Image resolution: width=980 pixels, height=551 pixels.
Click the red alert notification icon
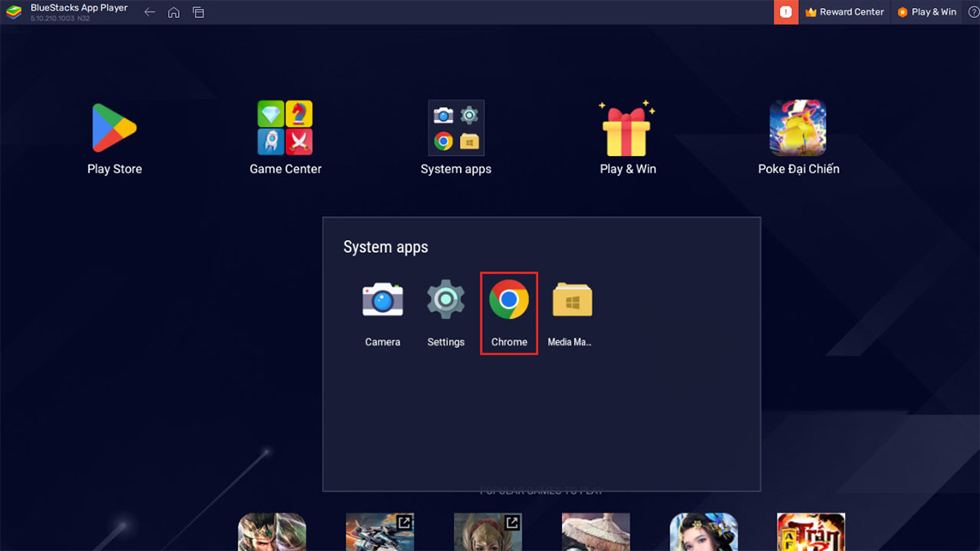786,12
